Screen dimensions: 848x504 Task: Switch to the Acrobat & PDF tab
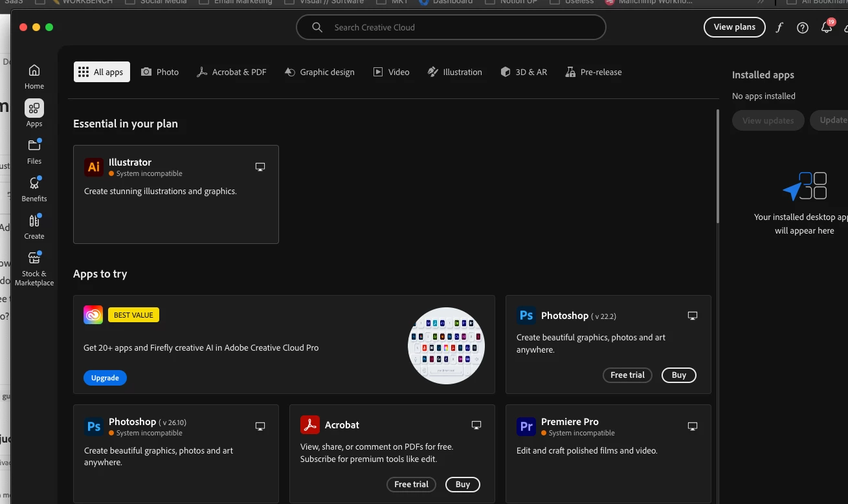click(x=232, y=72)
